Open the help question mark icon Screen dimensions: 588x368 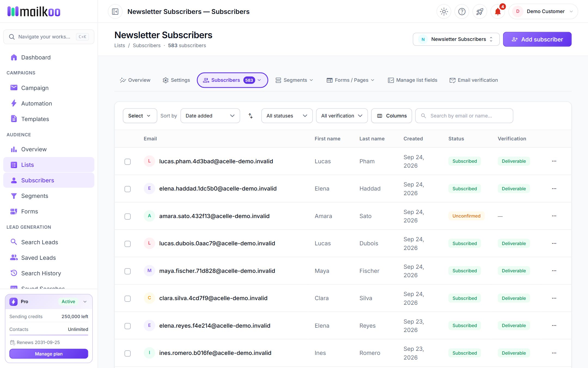pyautogui.click(x=462, y=11)
